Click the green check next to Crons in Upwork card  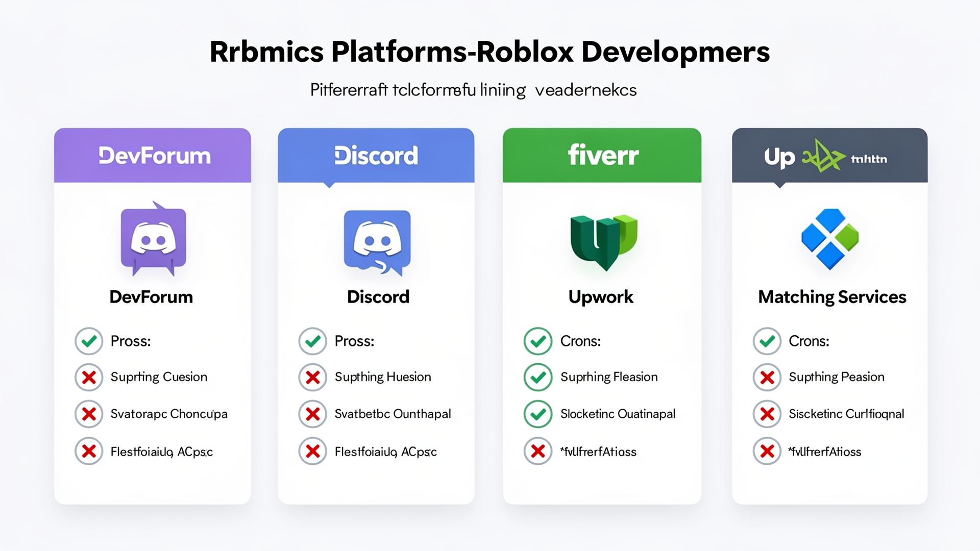coord(538,341)
